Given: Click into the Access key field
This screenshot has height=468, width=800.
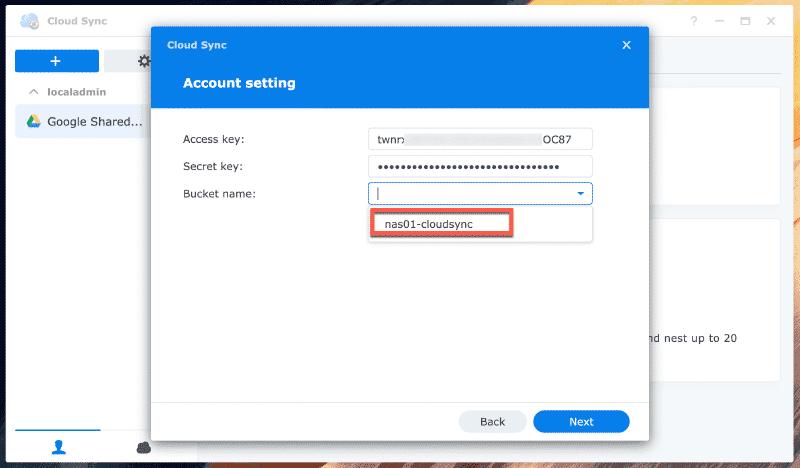Looking at the screenshot, I should [x=480, y=139].
